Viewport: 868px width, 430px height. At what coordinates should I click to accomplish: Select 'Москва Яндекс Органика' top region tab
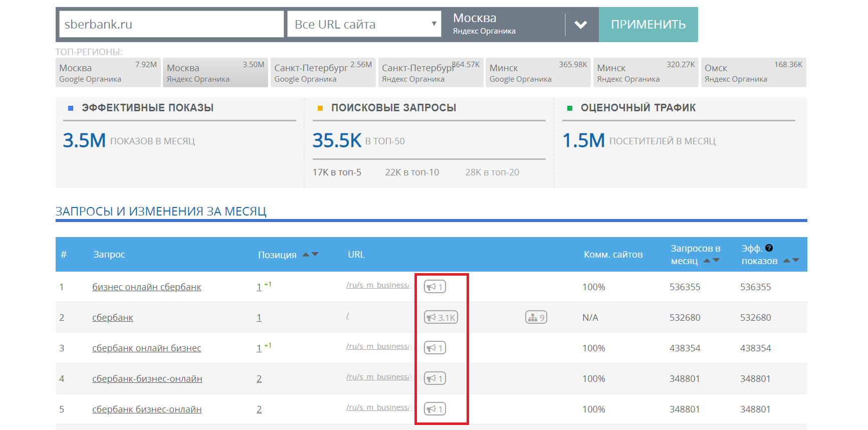[x=215, y=73]
